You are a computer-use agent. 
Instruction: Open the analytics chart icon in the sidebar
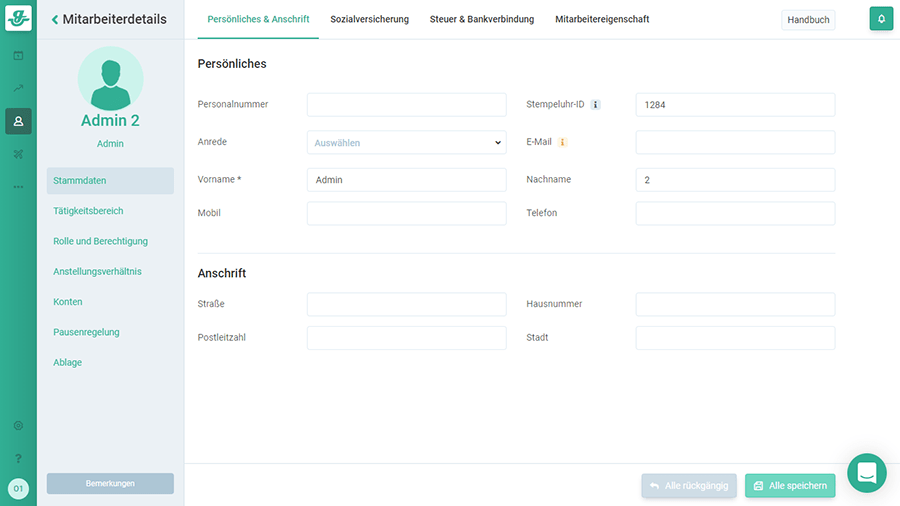click(x=18, y=88)
